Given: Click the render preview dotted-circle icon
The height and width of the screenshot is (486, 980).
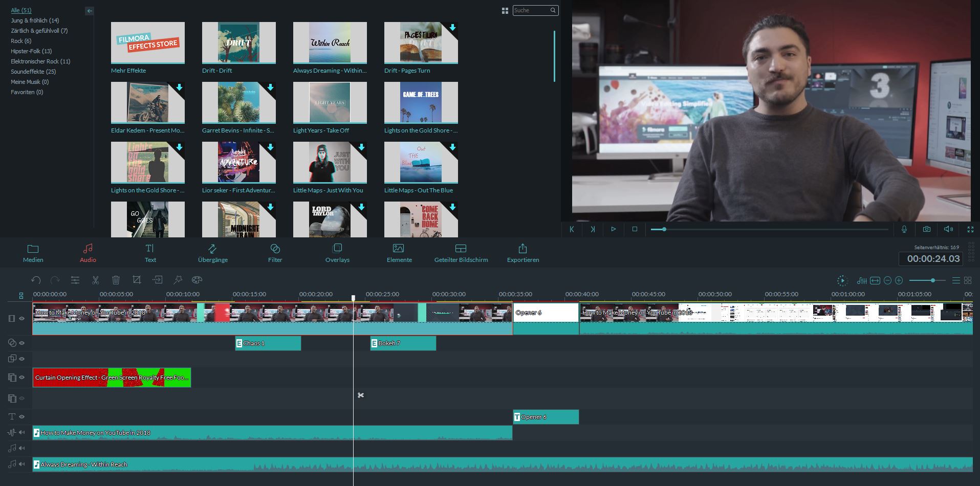Looking at the screenshot, I should (x=842, y=280).
